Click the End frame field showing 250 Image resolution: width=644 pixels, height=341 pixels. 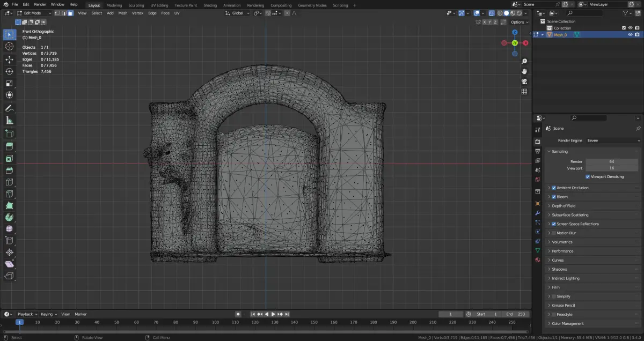[x=516, y=314]
